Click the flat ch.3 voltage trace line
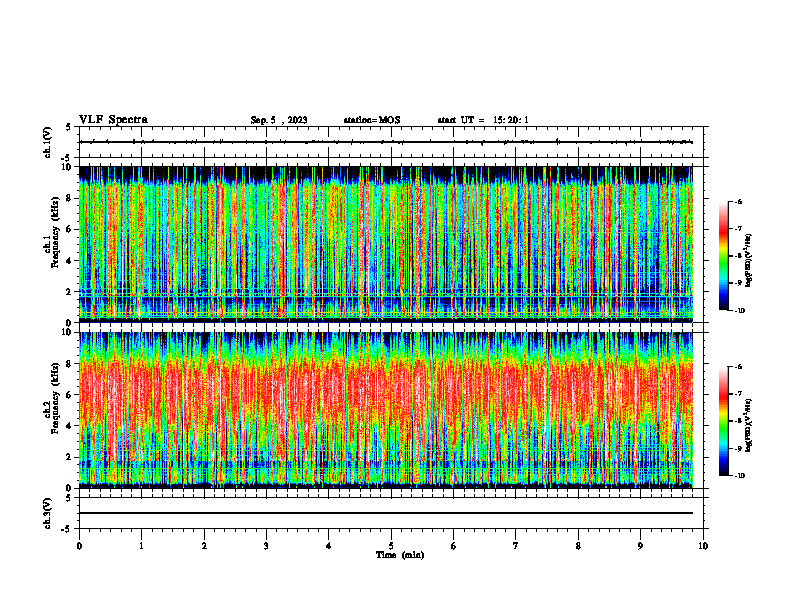 pos(386,513)
